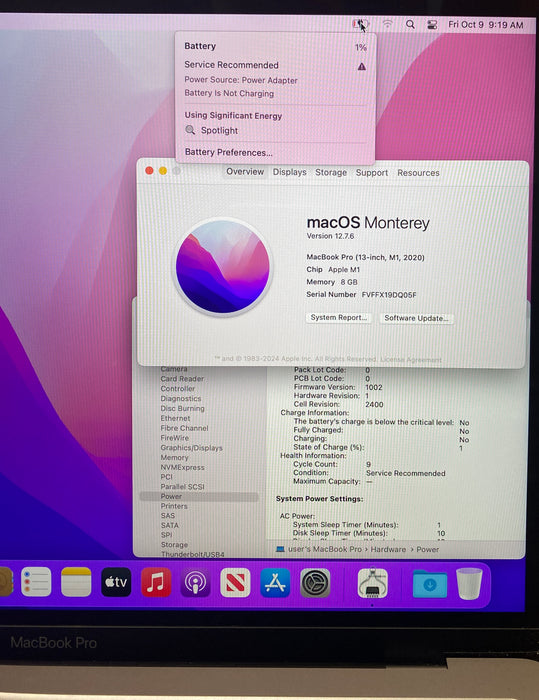539x700 pixels.
Task: Select FireWire in the sidebar
Action: tap(175, 438)
